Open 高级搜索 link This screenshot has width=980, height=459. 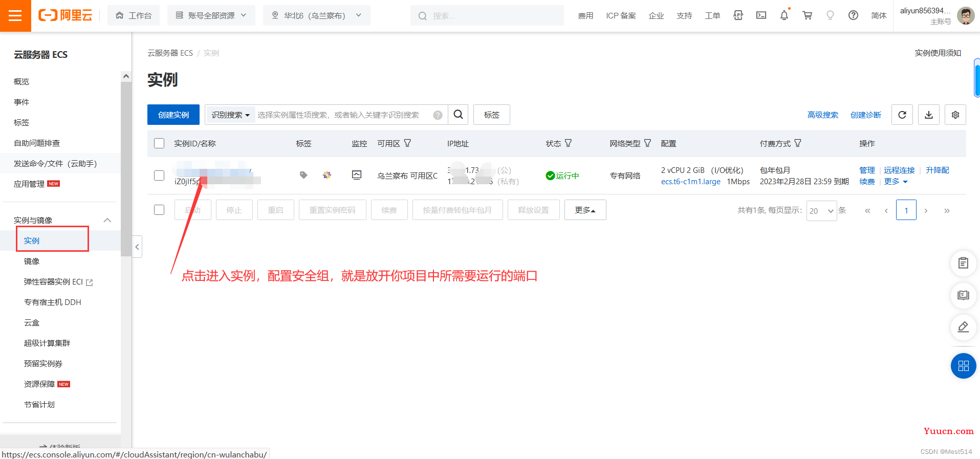coord(823,115)
